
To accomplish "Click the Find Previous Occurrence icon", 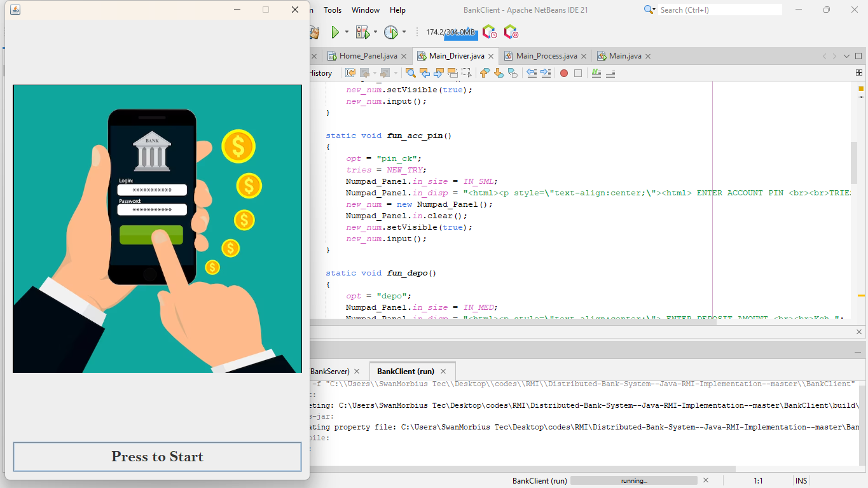I will [x=424, y=73].
